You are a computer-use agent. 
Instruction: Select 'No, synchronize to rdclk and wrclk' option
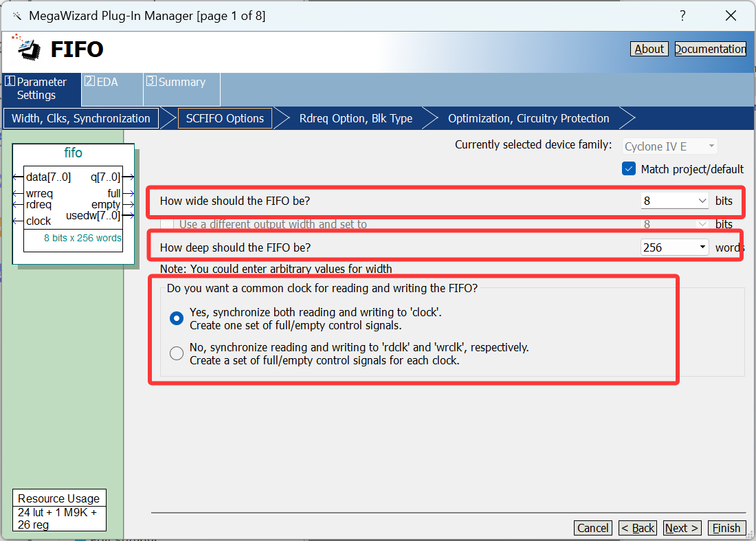click(x=177, y=353)
